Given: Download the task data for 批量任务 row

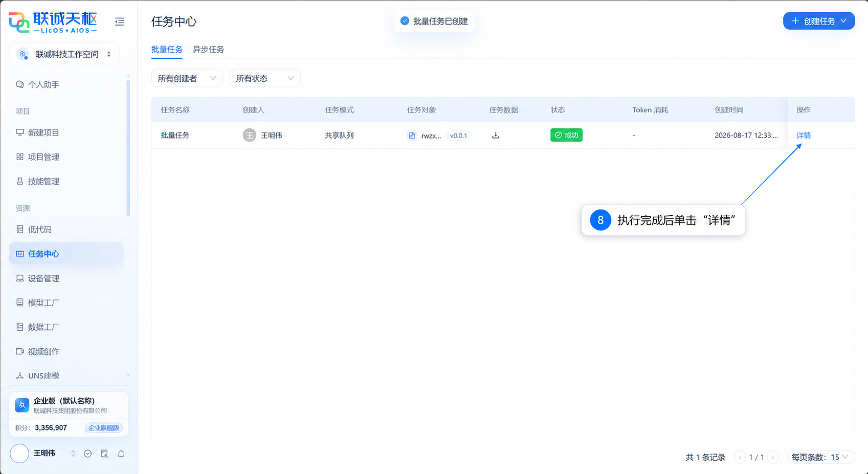Looking at the screenshot, I should (496, 136).
